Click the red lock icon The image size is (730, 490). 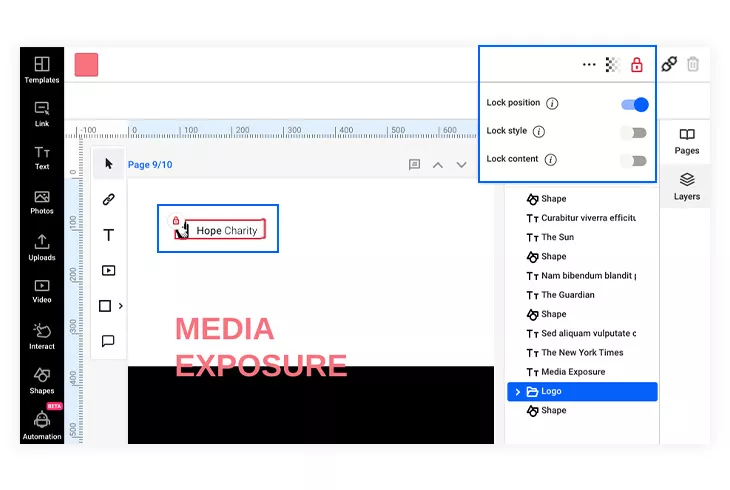[x=636, y=65]
